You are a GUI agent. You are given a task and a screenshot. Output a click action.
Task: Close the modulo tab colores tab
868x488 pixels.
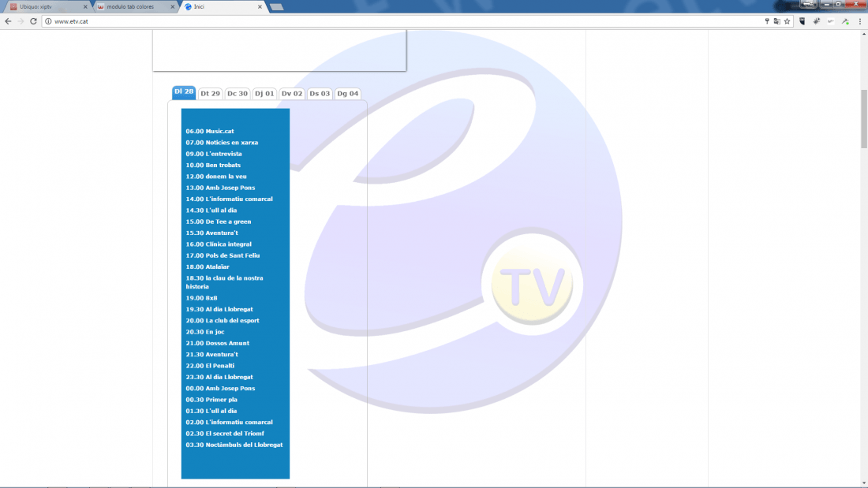click(172, 6)
